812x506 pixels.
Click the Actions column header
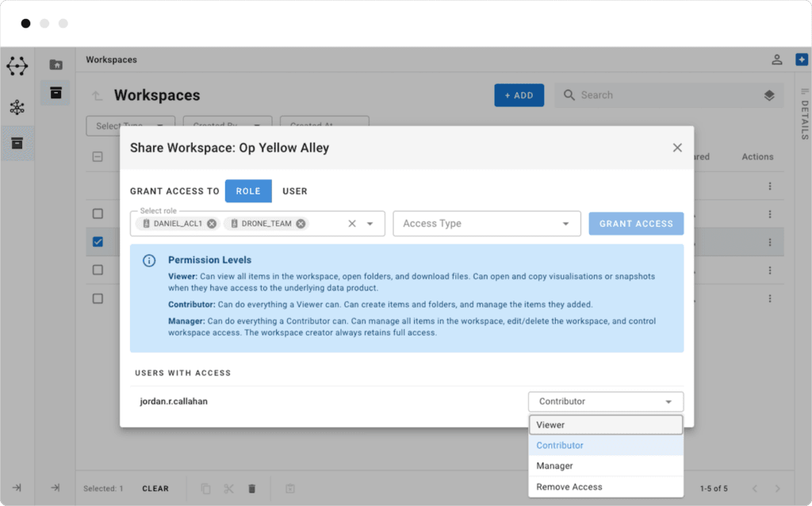[757, 156]
